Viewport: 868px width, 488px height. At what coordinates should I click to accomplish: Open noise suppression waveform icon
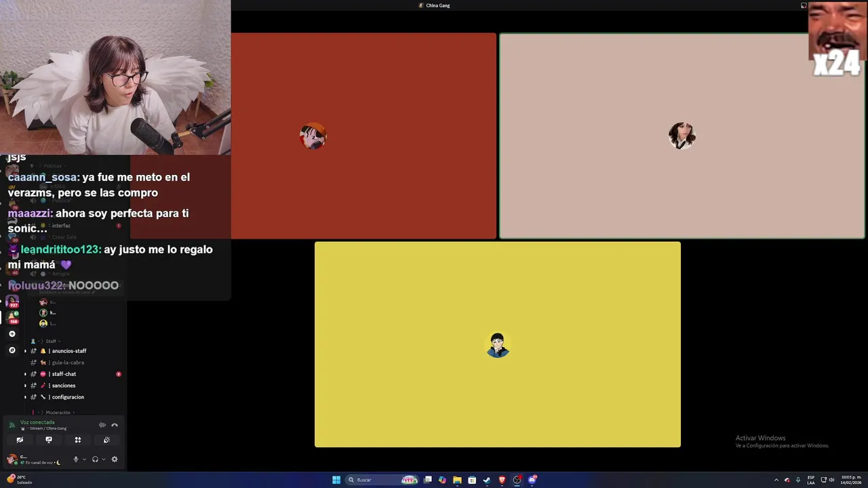tap(102, 425)
